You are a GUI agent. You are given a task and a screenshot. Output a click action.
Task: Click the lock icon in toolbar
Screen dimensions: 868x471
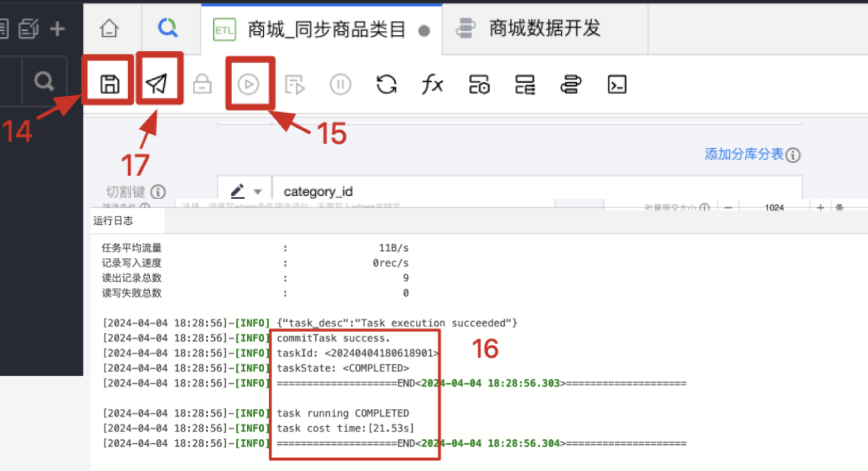point(202,85)
